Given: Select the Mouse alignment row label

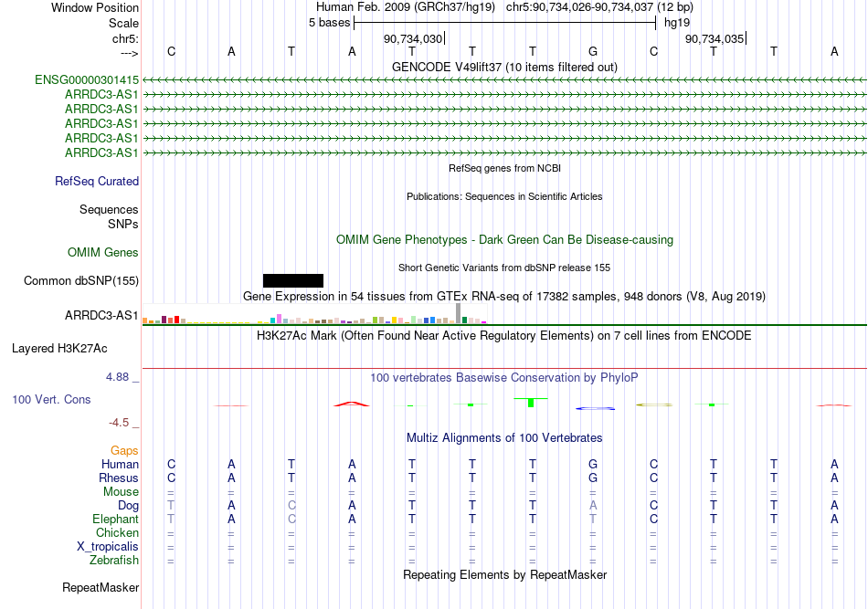Looking at the screenshot, I should click(121, 492).
